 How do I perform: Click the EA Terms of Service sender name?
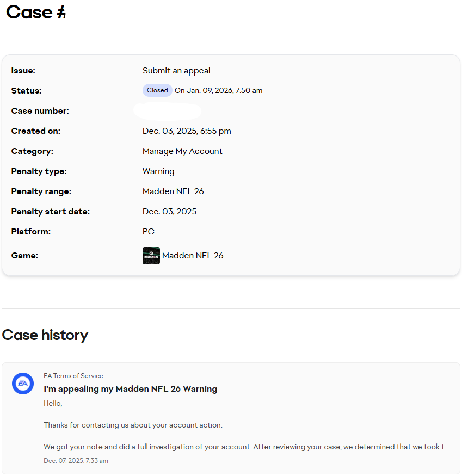[x=73, y=376]
